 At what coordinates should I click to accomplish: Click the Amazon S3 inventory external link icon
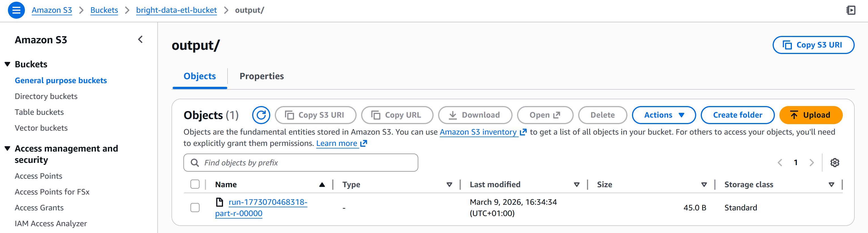[x=523, y=132]
